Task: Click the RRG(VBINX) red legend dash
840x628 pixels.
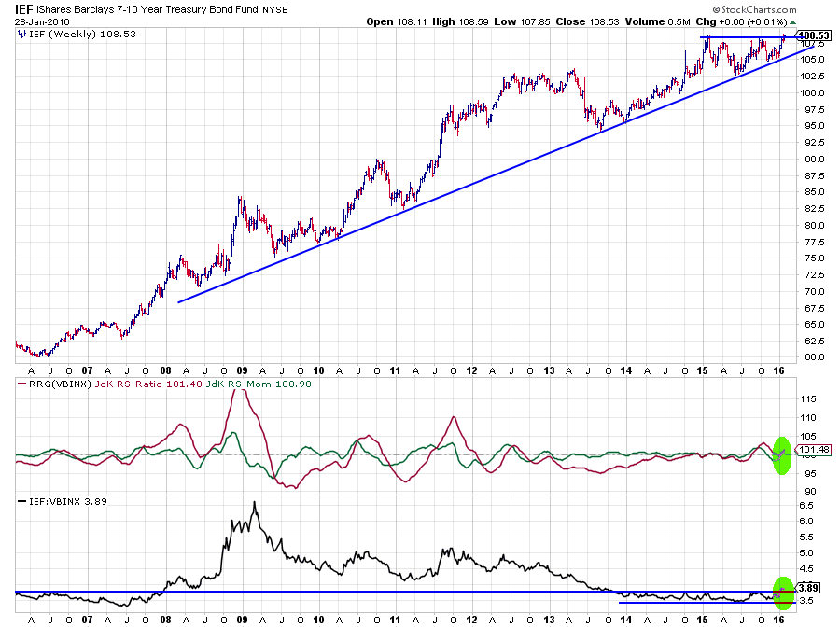Action: (x=21, y=382)
